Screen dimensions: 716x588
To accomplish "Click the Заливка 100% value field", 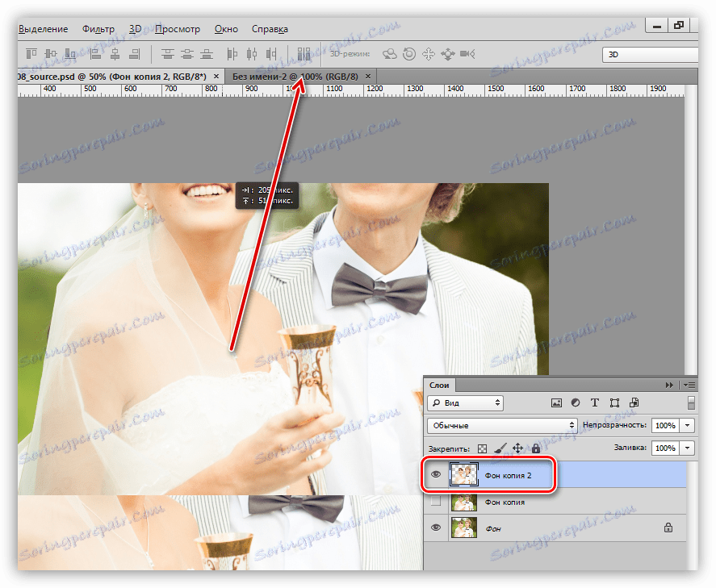I will tap(665, 448).
